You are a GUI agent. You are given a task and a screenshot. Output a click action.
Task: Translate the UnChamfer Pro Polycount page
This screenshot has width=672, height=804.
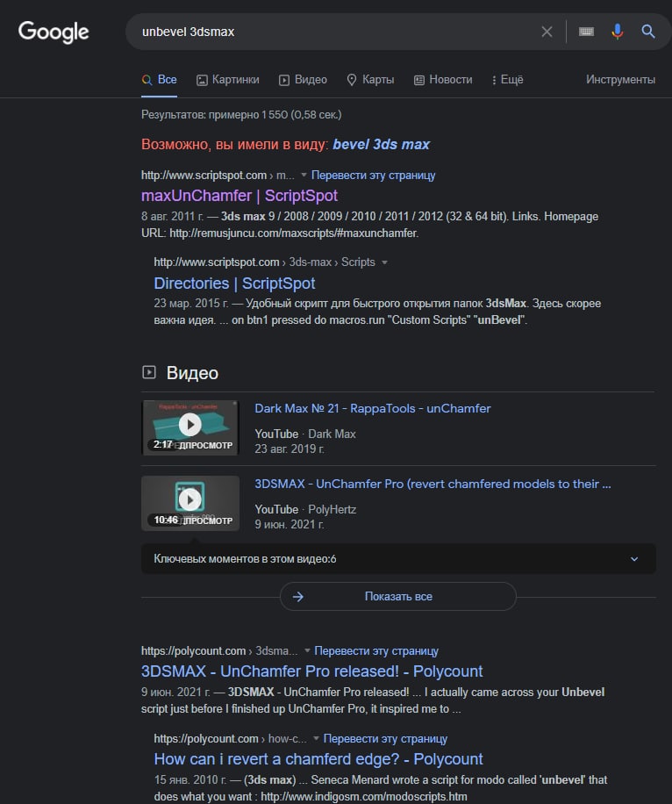click(376, 651)
